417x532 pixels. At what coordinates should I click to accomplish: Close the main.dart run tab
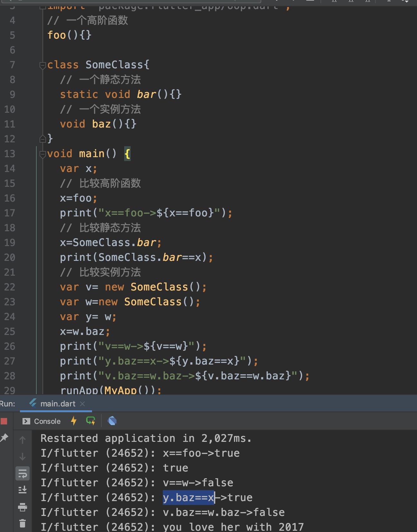tap(82, 404)
